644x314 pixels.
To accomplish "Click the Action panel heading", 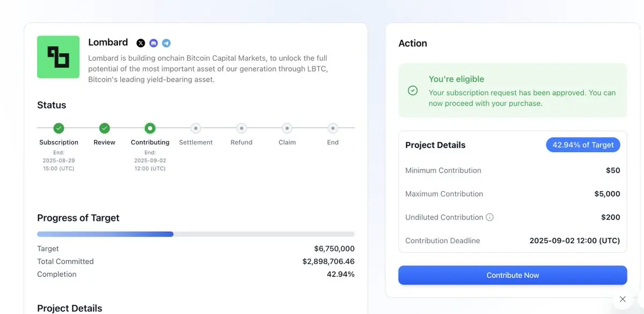I will (x=413, y=43).
